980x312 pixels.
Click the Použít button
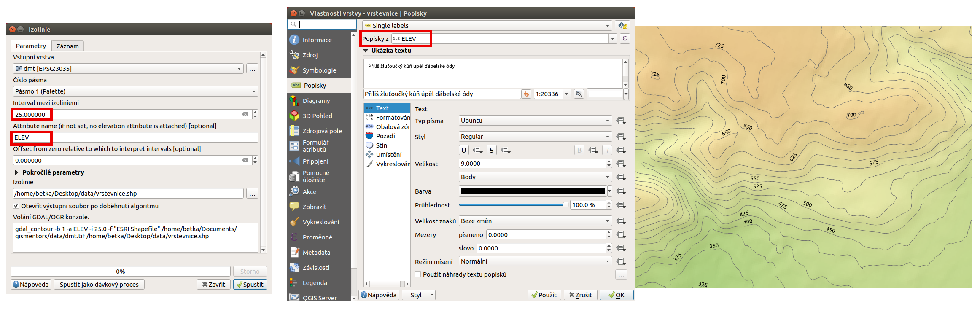[x=544, y=295]
